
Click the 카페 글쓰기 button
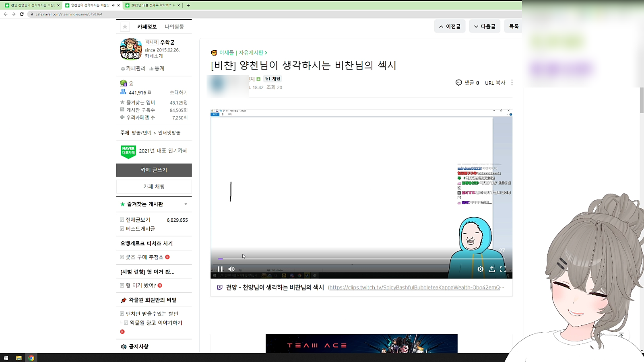[x=154, y=170]
